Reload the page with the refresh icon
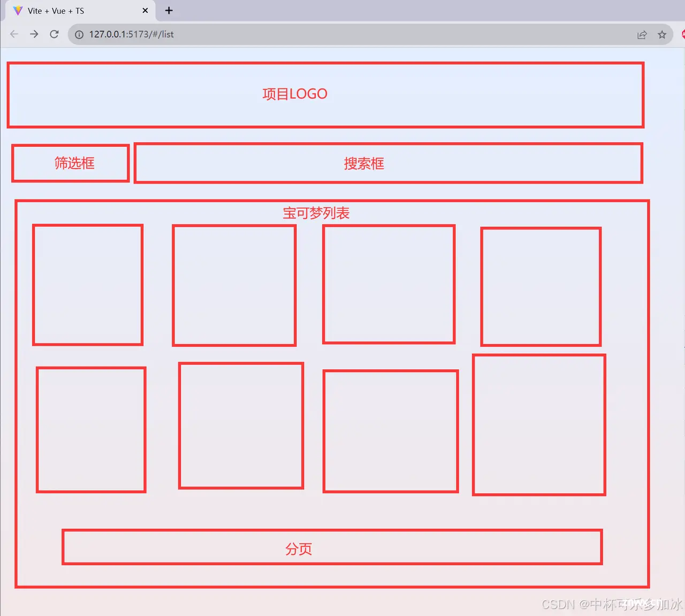Image resolution: width=685 pixels, height=616 pixels. (54, 34)
